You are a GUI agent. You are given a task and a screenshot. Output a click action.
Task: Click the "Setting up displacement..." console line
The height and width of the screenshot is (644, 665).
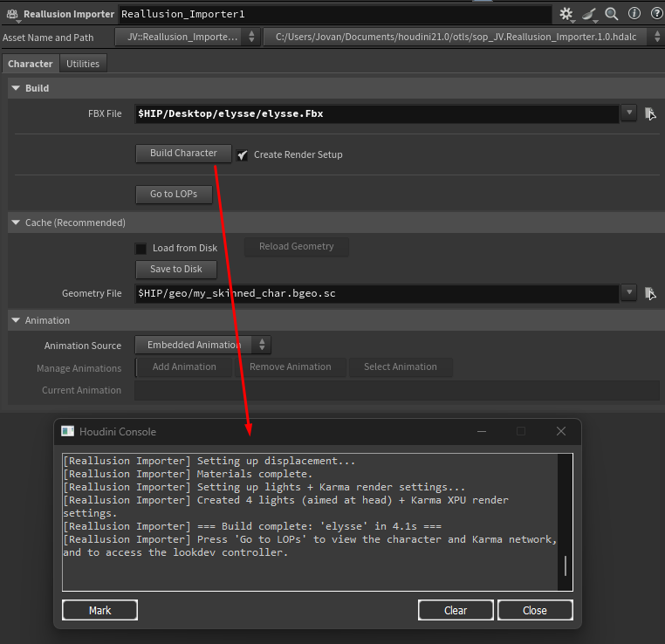point(209,461)
